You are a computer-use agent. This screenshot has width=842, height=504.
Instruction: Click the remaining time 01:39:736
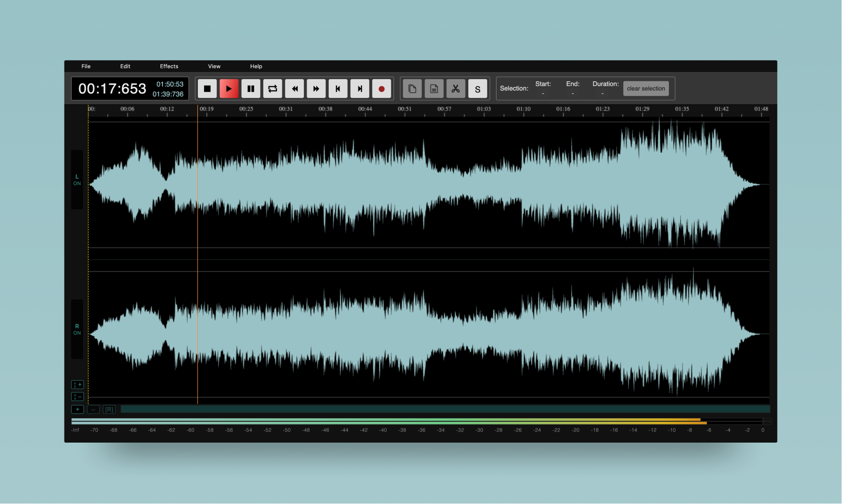pyautogui.click(x=168, y=94)
